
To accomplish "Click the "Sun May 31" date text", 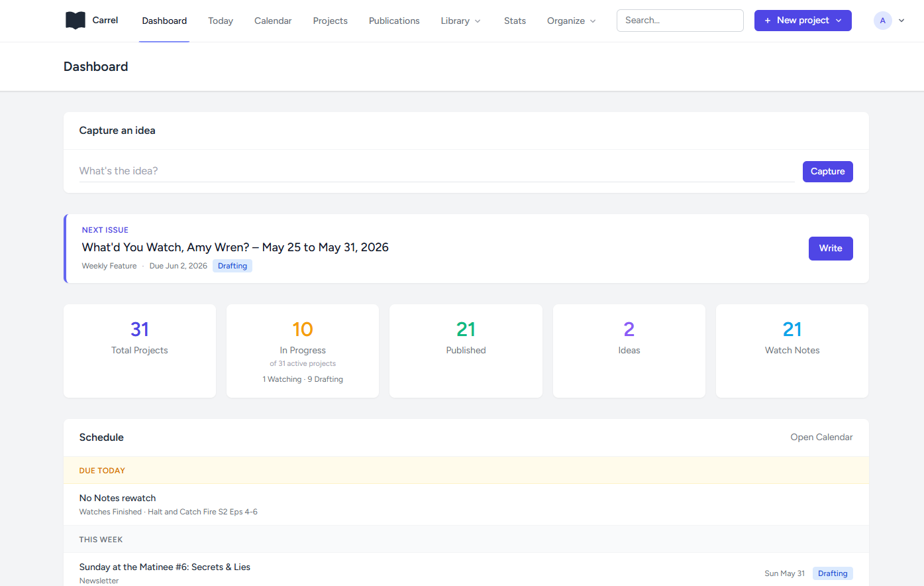I will point(784,573).
